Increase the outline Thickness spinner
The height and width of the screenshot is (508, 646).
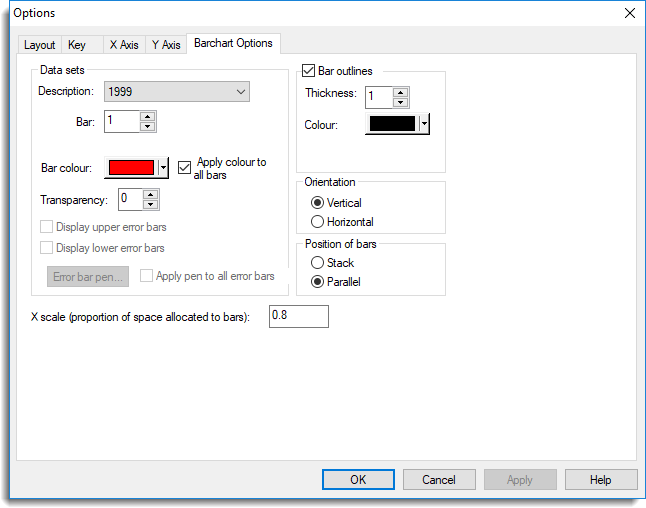pos(400,92)
